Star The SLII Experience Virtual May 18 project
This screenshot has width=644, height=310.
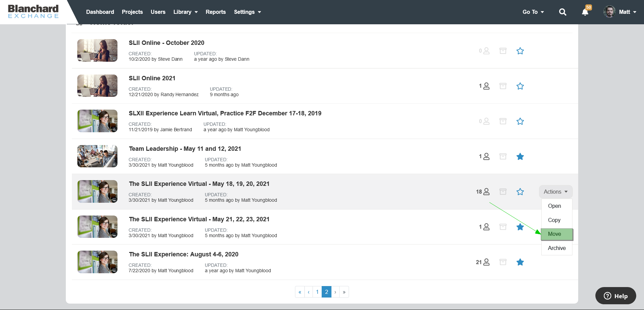[x=520, y=192]
